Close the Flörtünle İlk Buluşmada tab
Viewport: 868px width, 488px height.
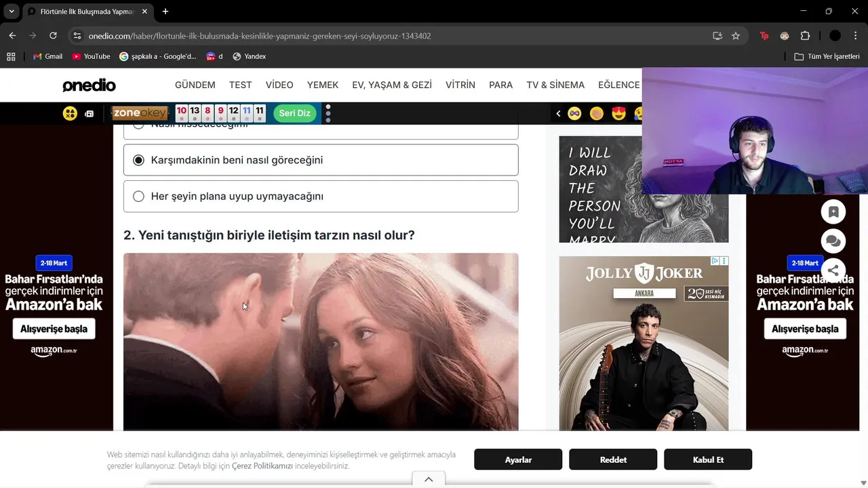pos(144,12)
